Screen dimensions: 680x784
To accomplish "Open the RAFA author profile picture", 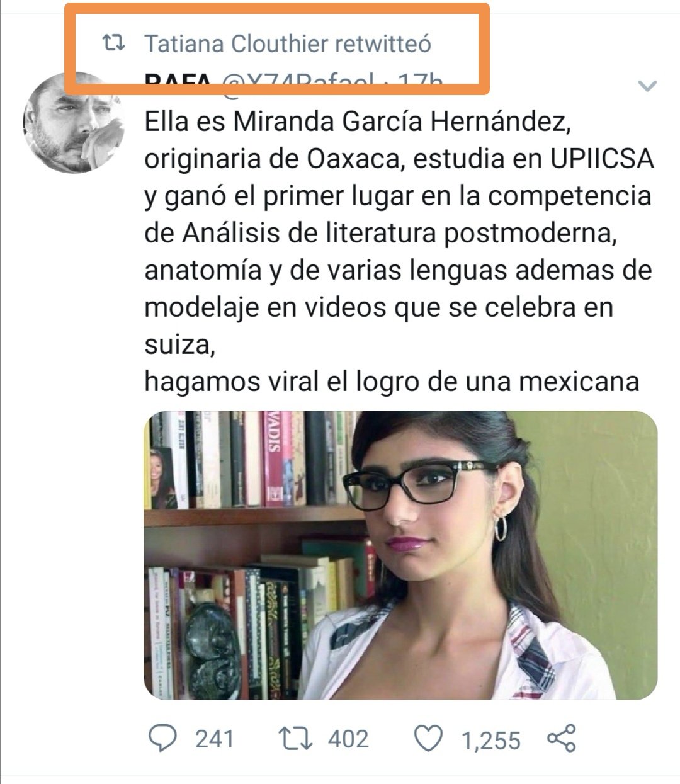I will (74, 122).
